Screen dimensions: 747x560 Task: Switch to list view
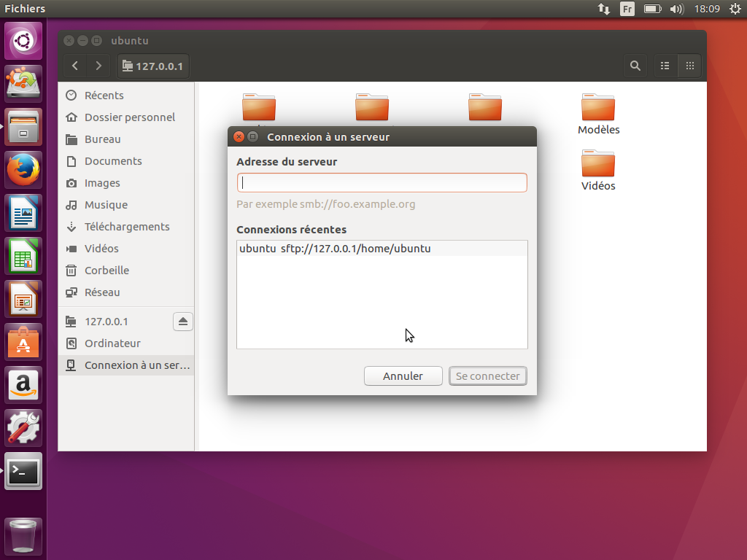click(x=665, y=66)
